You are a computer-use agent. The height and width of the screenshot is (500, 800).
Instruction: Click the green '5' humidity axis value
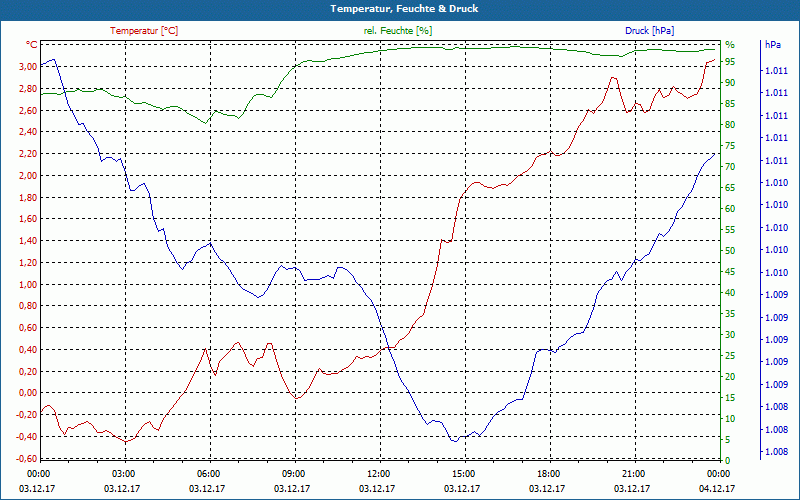coord(728,440)
